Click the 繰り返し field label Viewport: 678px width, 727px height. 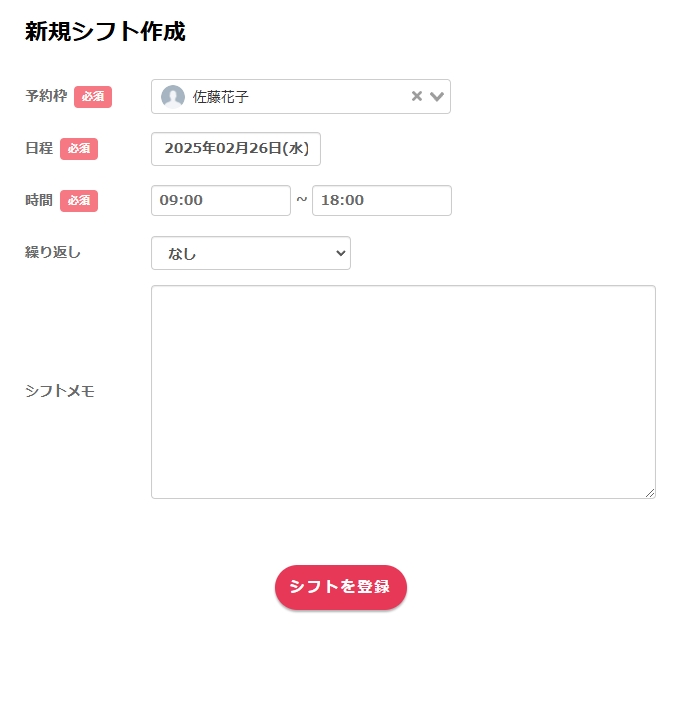click(x=53, y=252)
